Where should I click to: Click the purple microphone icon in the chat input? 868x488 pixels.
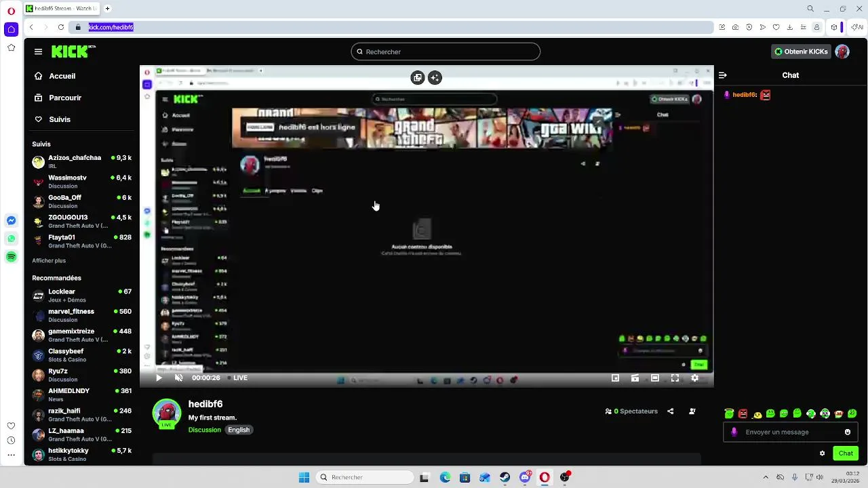(734, 432)
